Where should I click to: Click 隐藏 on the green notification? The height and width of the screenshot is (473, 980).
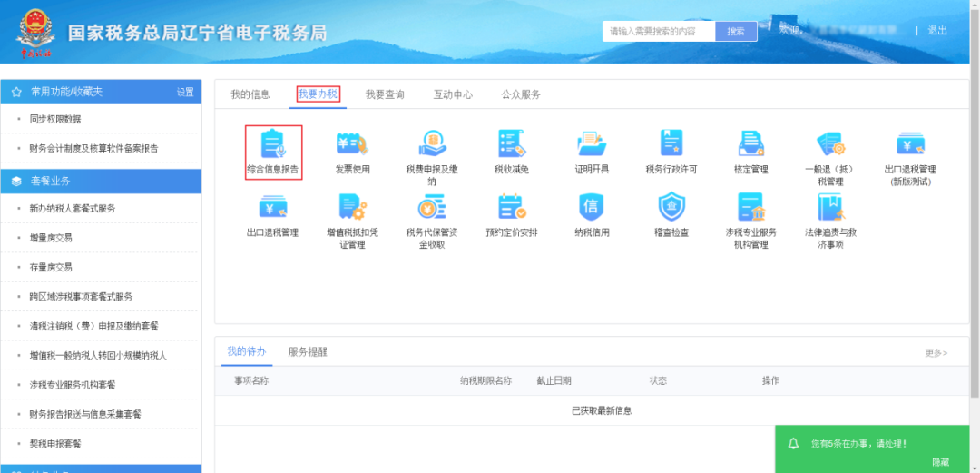pos(941,462)
